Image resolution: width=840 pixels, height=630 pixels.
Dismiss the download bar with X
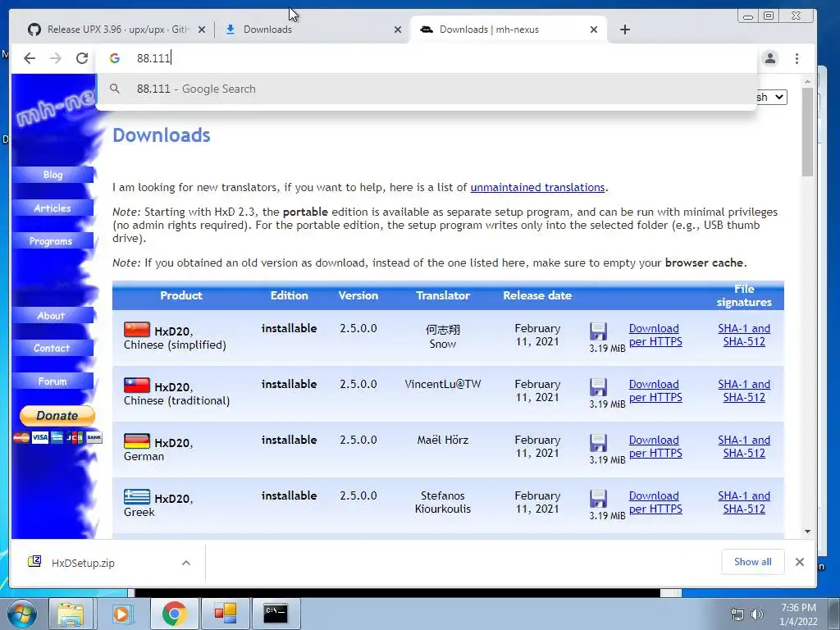(x=799, y=562)
